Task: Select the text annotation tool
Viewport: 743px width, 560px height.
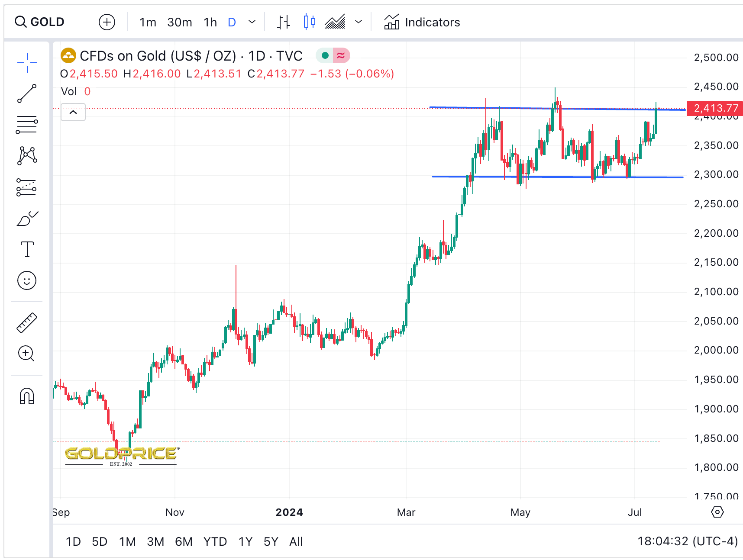Action: [27, 249]
